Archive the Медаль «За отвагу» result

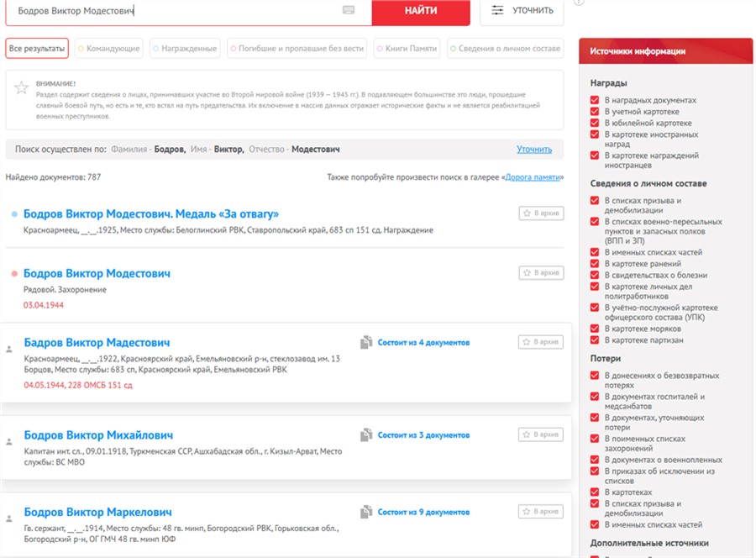point(541,213)
